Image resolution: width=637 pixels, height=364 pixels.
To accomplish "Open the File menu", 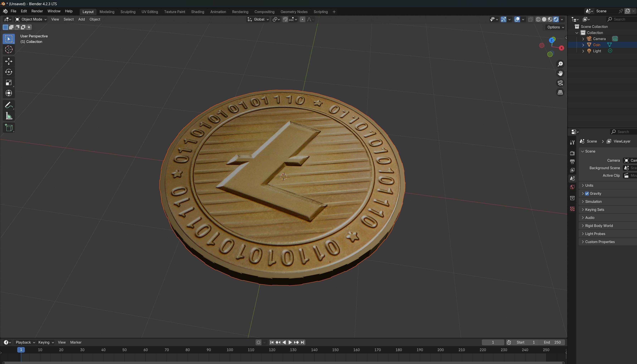I will (13, 11).
